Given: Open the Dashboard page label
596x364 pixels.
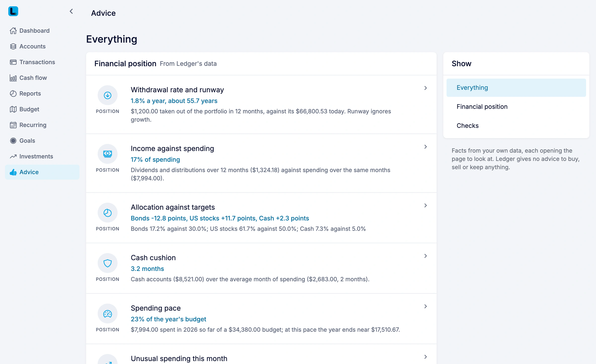Looking at the screenshot, I should pyautogui.click(x=35, y=31).
